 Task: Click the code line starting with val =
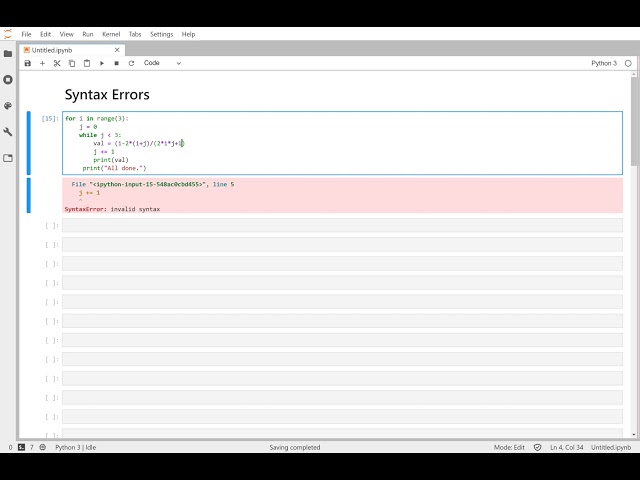(x=139, y=143)
